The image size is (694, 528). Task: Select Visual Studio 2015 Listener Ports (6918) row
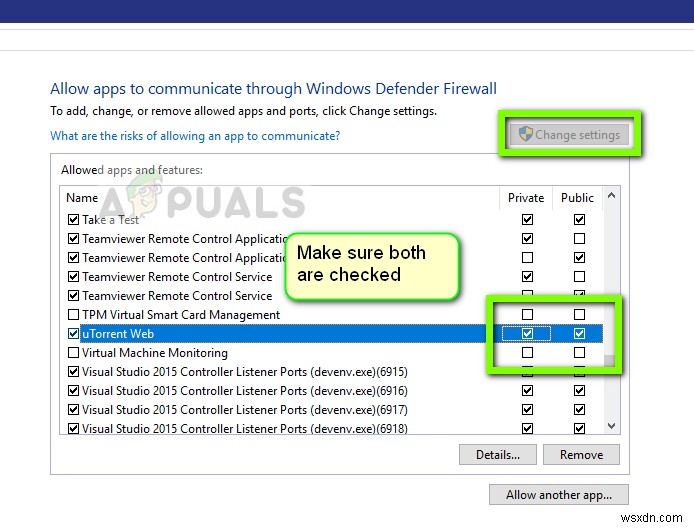(x=245, y=428)
